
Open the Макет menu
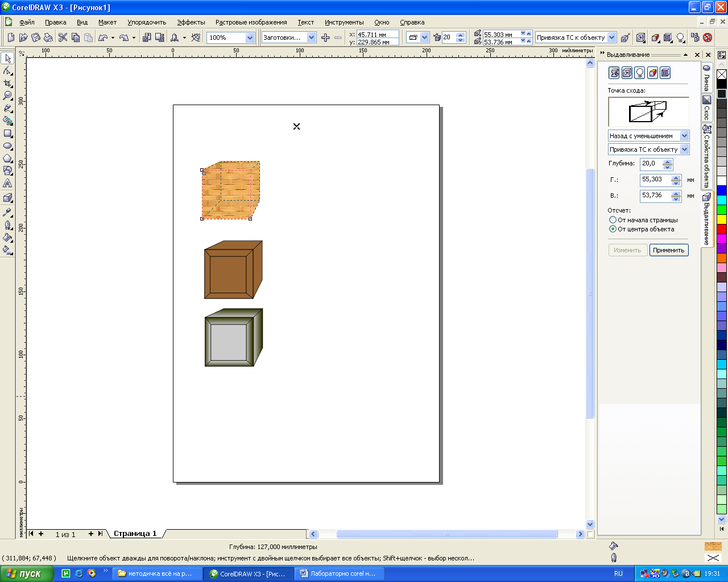pyautogui.click(x=107, y=22)
